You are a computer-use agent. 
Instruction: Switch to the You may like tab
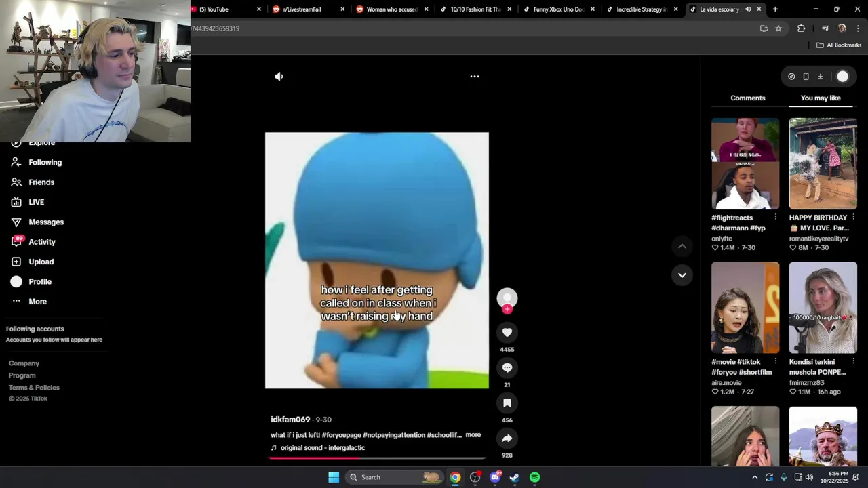821,98
